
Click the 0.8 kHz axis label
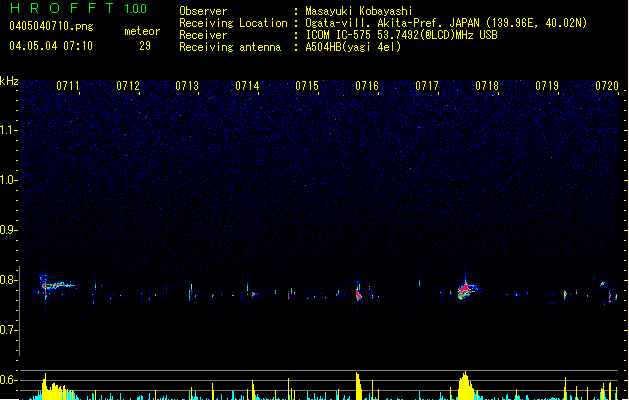pos(8,280)
